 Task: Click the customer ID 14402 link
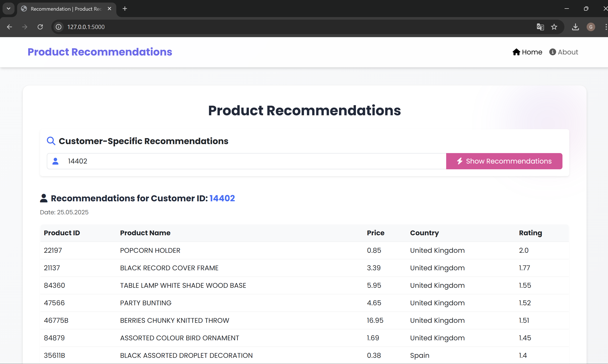(222, 198)
